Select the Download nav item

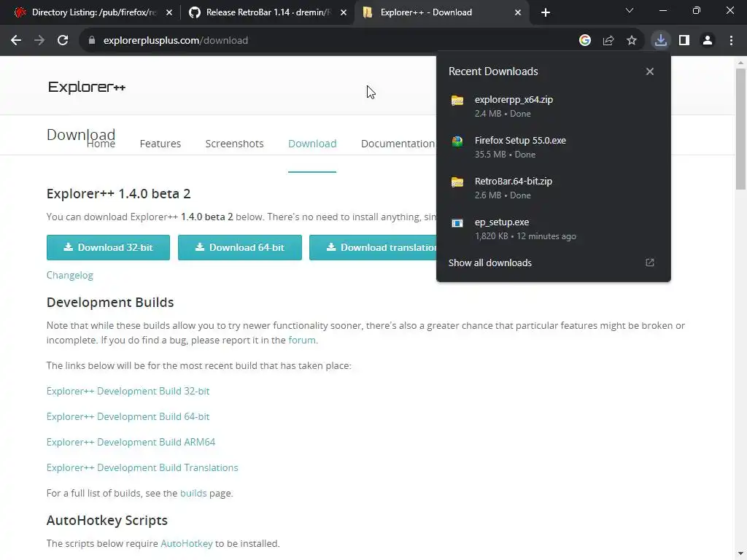pos(312,144)
